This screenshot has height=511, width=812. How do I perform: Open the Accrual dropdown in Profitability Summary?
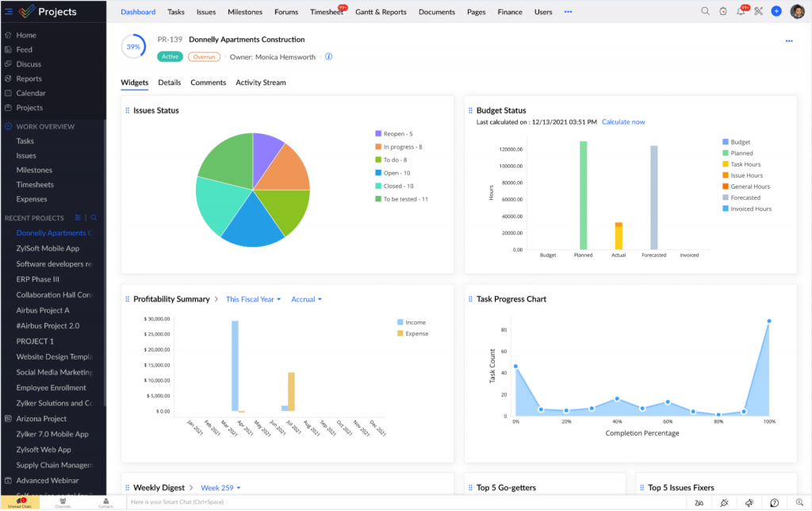point(305,299)
